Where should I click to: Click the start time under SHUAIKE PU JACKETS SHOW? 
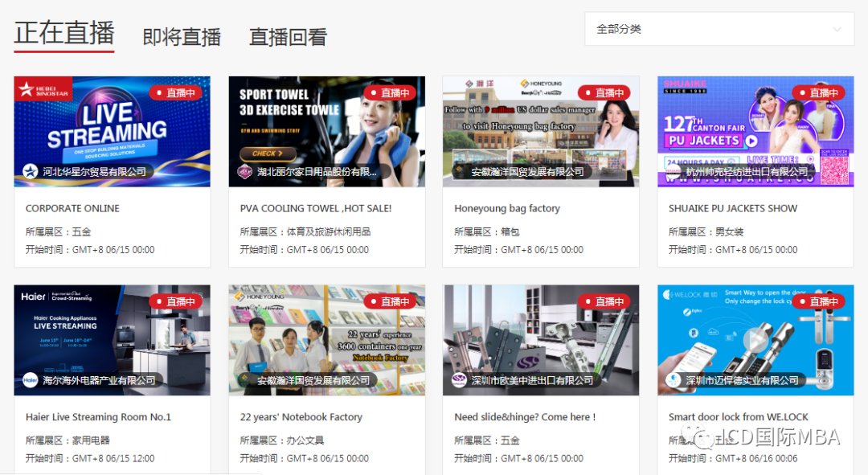733,250
